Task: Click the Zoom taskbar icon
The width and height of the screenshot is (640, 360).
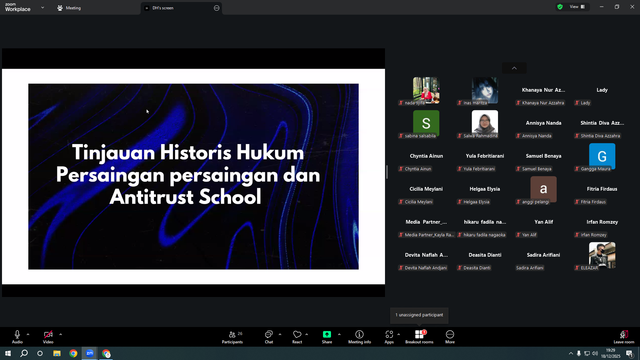Action: click(x=90, y=353)
